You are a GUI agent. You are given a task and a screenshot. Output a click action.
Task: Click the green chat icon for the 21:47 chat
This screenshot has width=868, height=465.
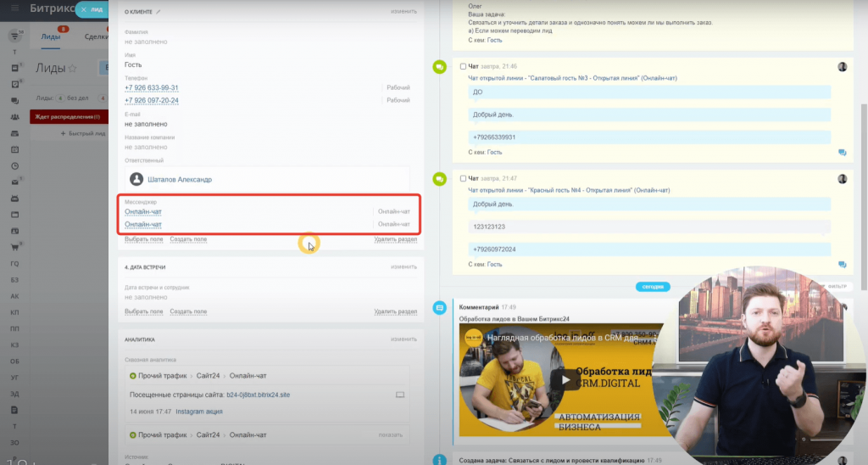[440, 179]
